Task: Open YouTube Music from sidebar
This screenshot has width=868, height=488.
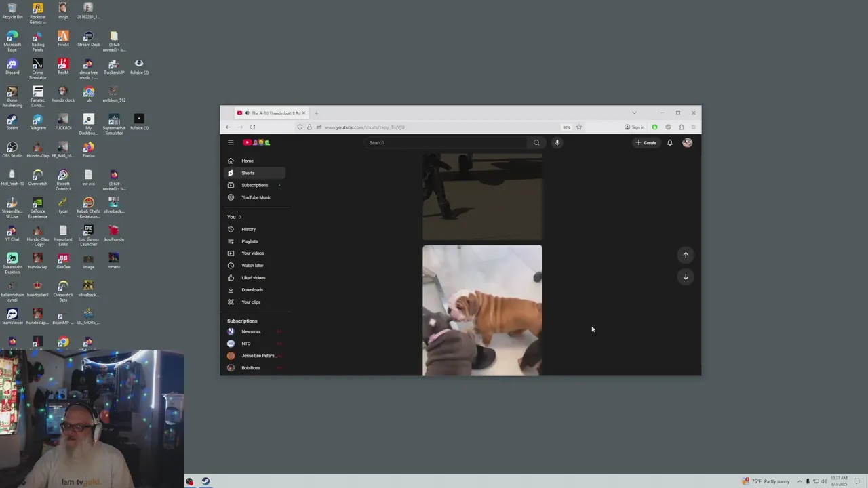Action: pos(254,197)
